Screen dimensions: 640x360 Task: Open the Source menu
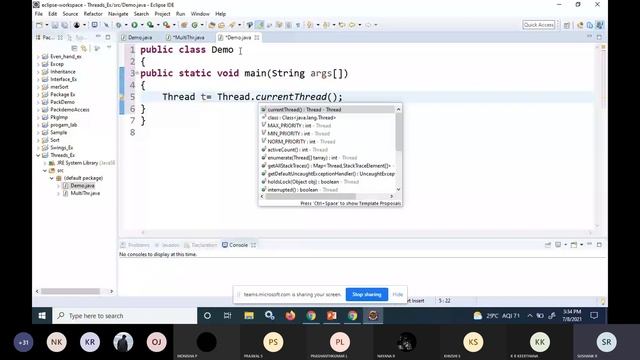point(70,14)
